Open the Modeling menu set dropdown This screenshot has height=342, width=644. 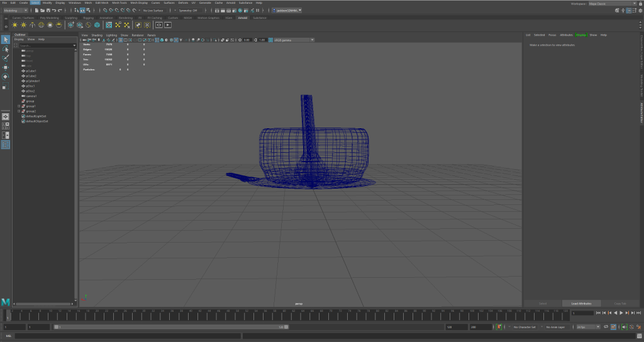(x=16, y=10)
